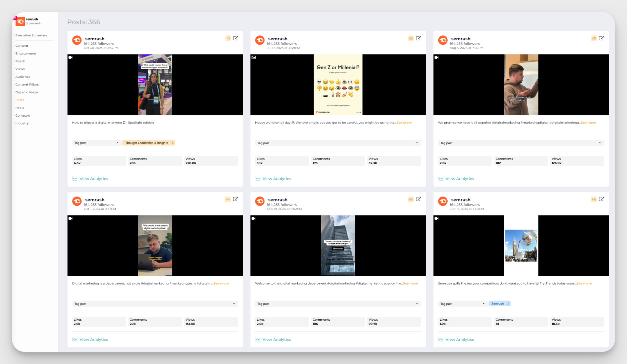The image size is (627, 364).
Task: Open Tag post dropdown on post #2
Action: [x=338, y=143]
